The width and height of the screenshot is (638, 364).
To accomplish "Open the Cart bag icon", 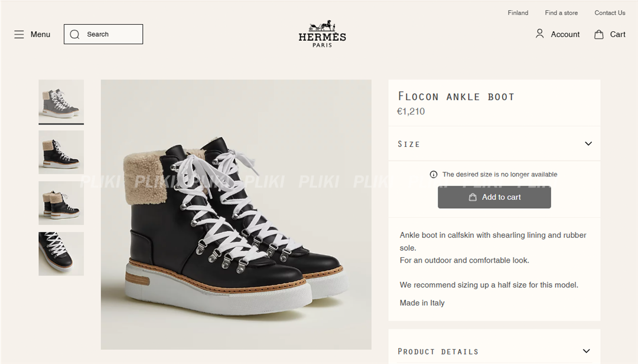I will coord(597,34).
